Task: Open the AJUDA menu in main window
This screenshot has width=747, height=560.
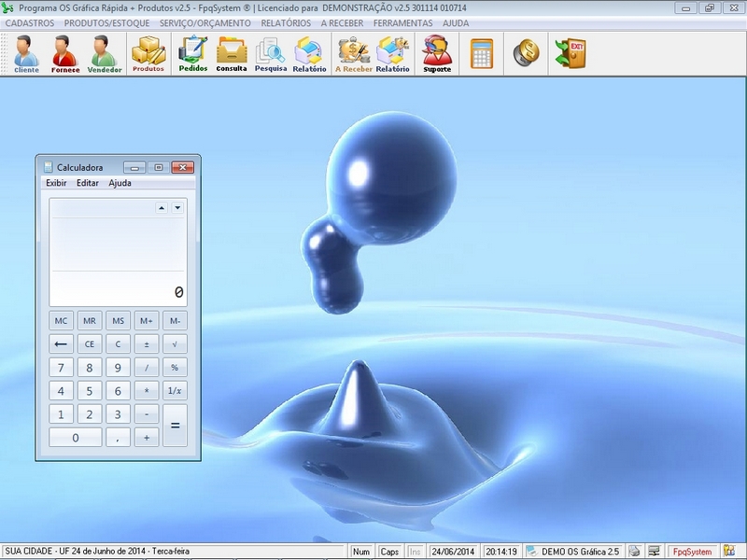Action: (456, 22)
